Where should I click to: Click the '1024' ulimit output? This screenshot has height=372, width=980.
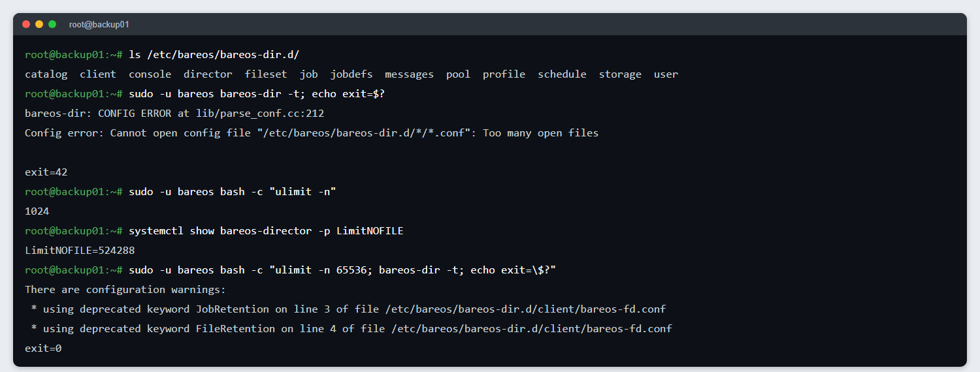click(x=37, y=211)
